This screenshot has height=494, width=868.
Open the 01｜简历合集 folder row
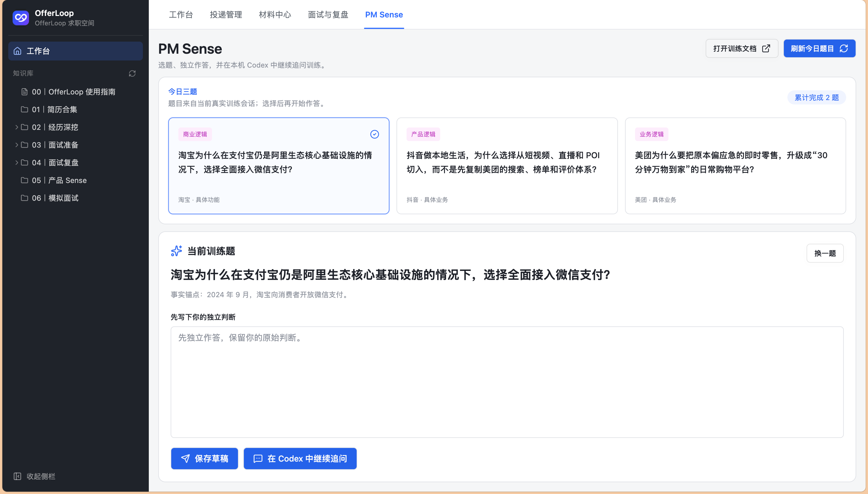[x=75, y=109]
